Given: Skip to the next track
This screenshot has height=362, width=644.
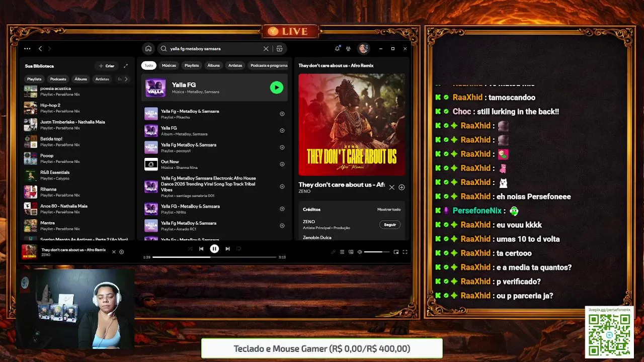Looking at the screenshot, I should pos(227,248).
